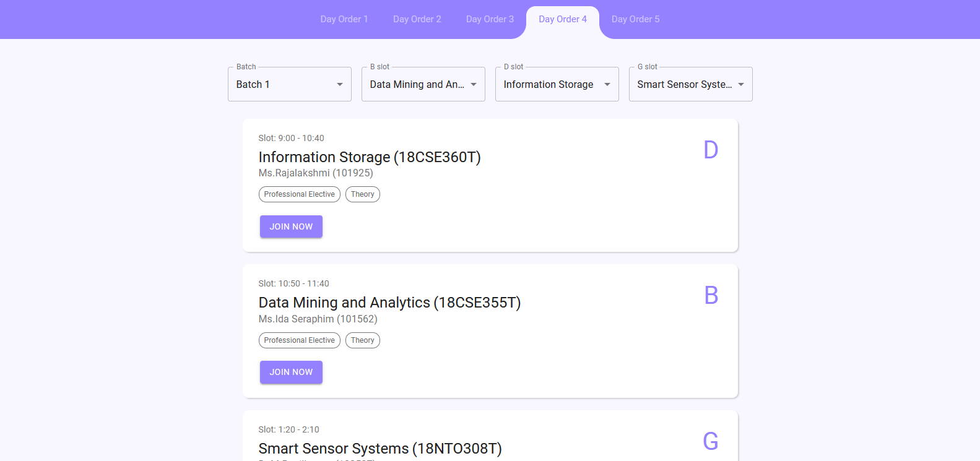Click the large G slot letter
Image resolution: width=980 pixels, height=461 pixels.
711,441
